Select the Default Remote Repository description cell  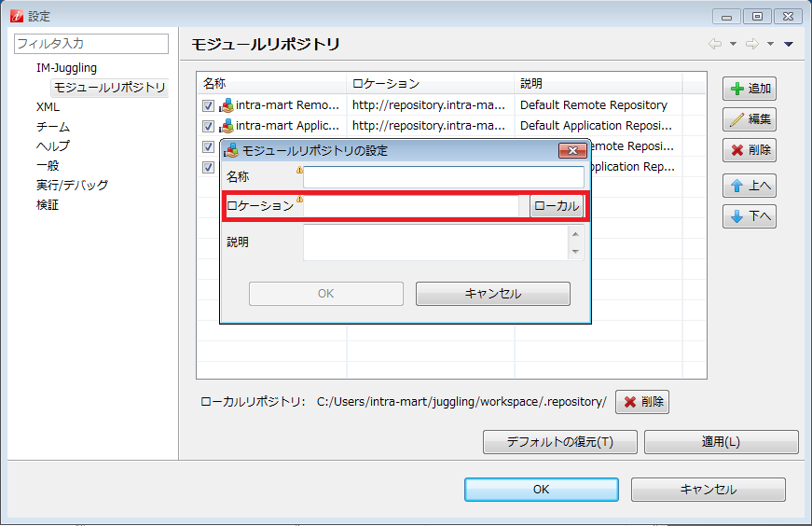click(594, 105)
